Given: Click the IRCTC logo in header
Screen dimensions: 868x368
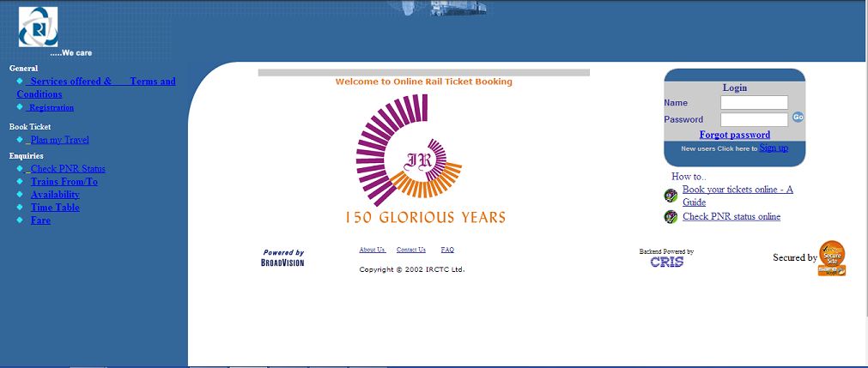Looking at the screenshot, I should [x=39, y=27].
